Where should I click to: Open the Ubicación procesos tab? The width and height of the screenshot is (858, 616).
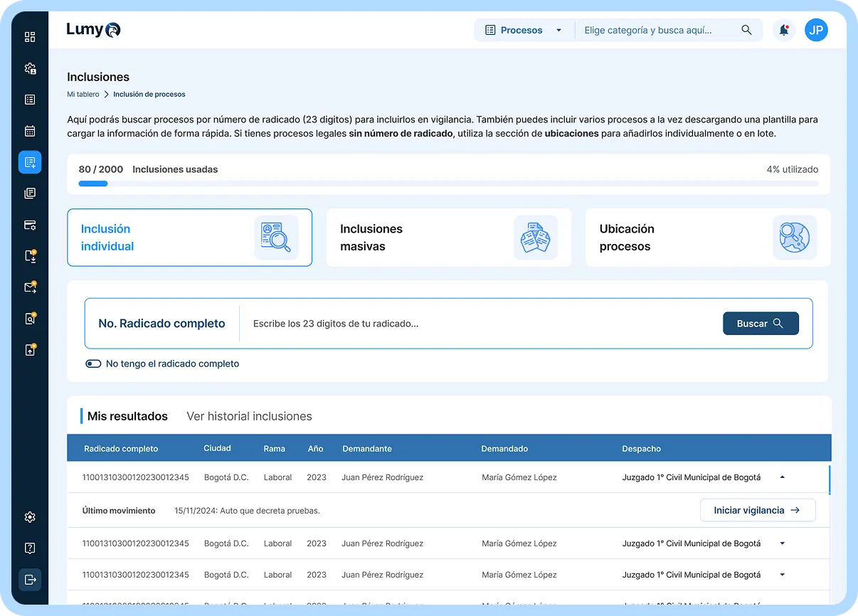707,238
